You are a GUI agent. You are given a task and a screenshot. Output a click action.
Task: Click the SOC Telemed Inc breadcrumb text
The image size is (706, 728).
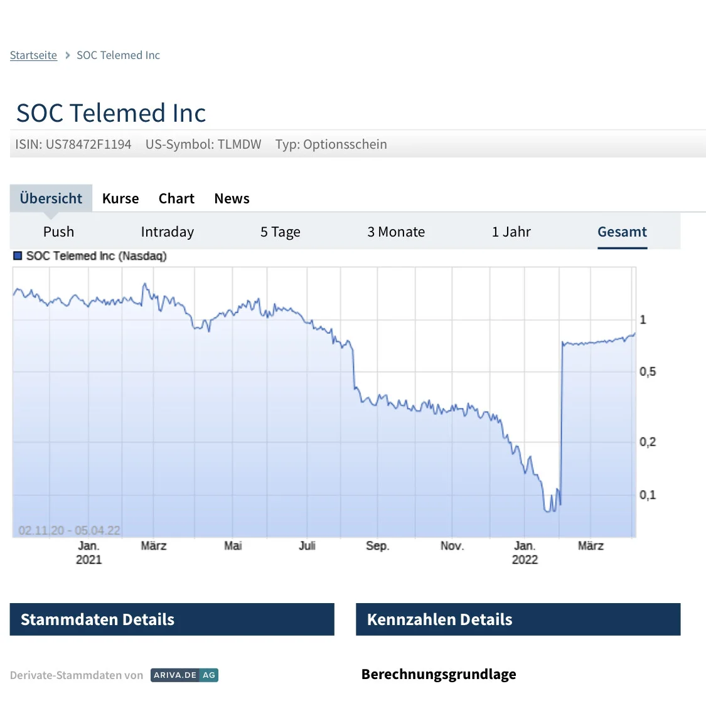point(119,55)
